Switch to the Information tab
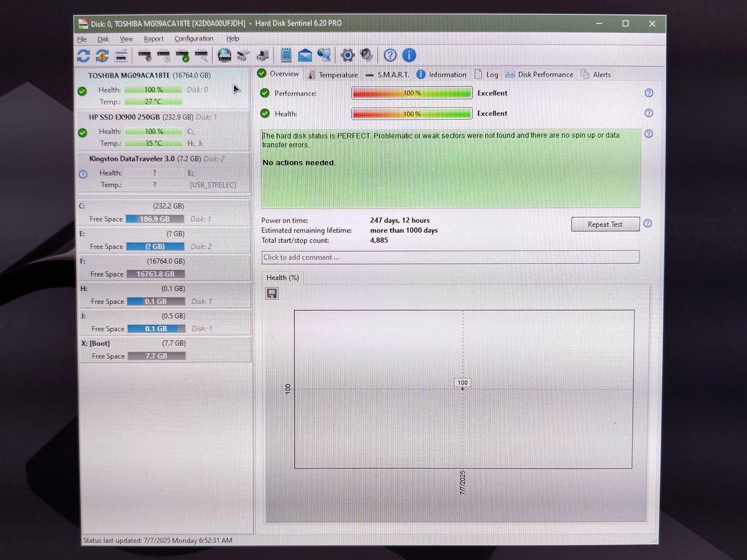This screenshot has height=560, width=747. 441,75
